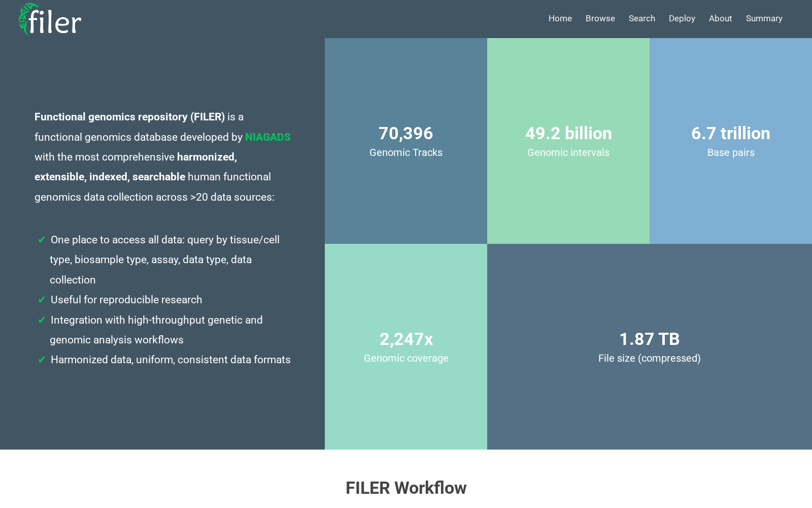Click the 70,396 Genomic Tracks tile
This screenshot has height=508, width=812.
[x=406, y=141]
